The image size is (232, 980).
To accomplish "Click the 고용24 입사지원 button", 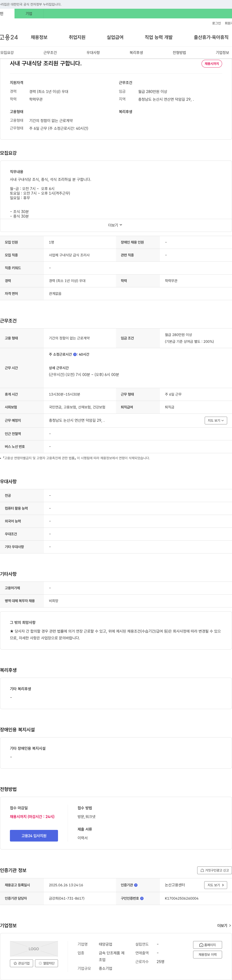I will [34, 835].
